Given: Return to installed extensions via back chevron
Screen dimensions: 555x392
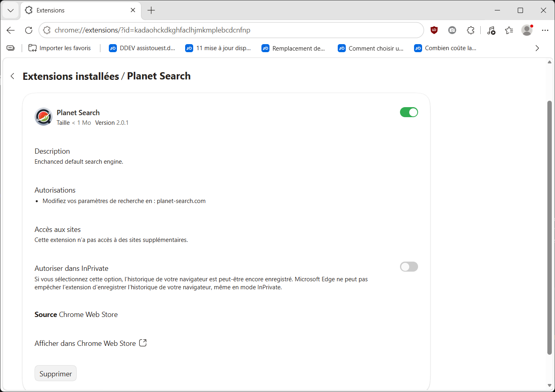Looking at the screenshot, I should 12,76.
